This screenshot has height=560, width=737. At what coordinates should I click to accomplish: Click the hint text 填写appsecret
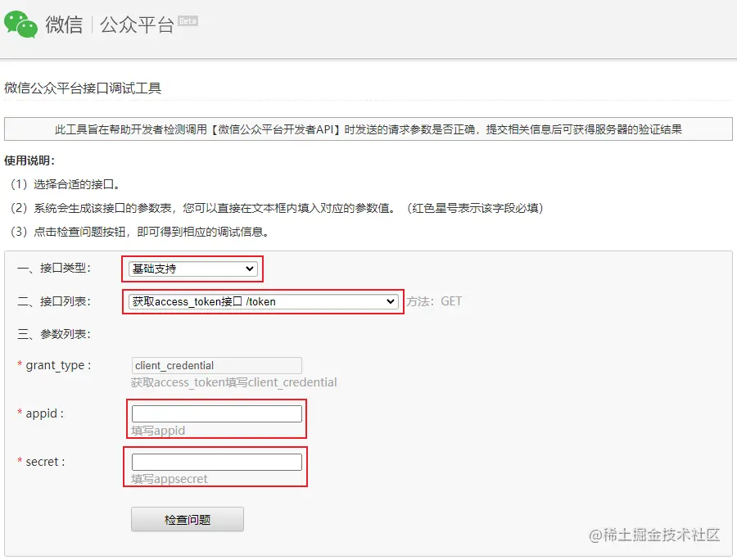point(170,479)
